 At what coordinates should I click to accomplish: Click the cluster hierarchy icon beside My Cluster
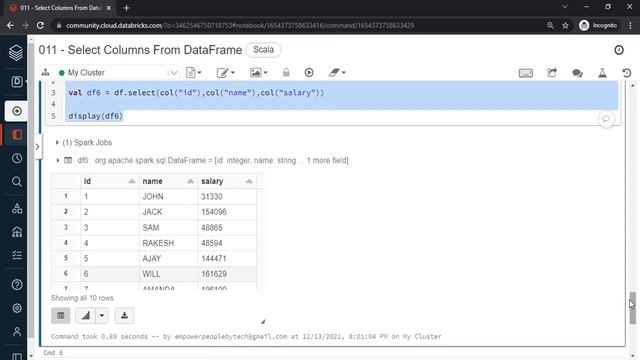(x=45, y=72)
